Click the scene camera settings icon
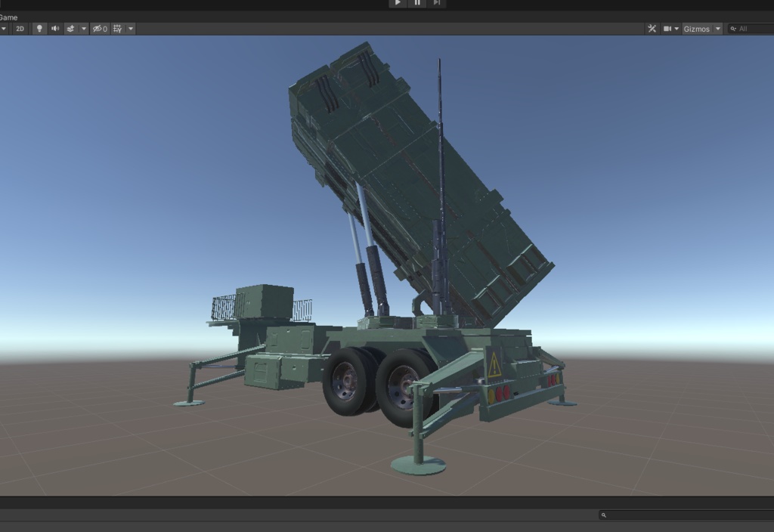Screen dimensions: 774x532 (667, 29)
